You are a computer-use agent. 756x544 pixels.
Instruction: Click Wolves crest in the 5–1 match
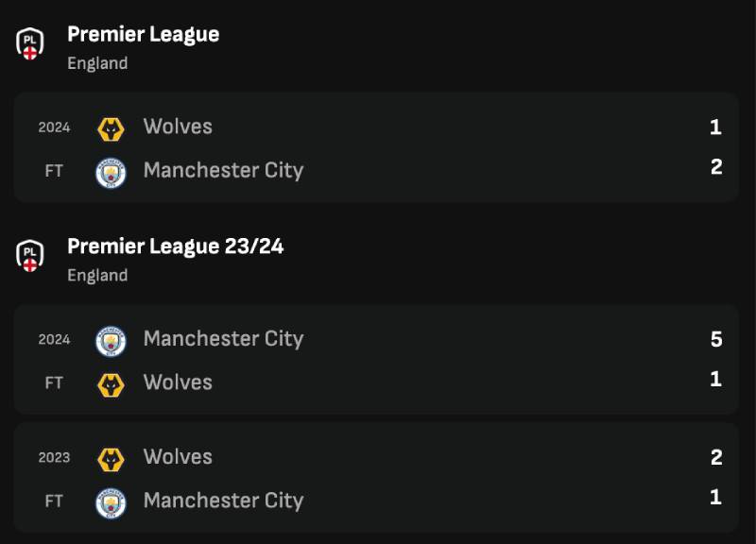coord(112,383)
